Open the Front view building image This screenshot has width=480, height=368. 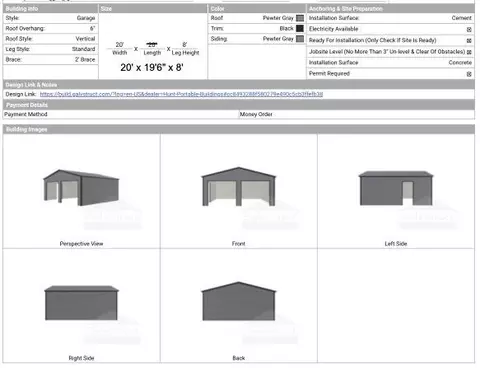(239, 186)
